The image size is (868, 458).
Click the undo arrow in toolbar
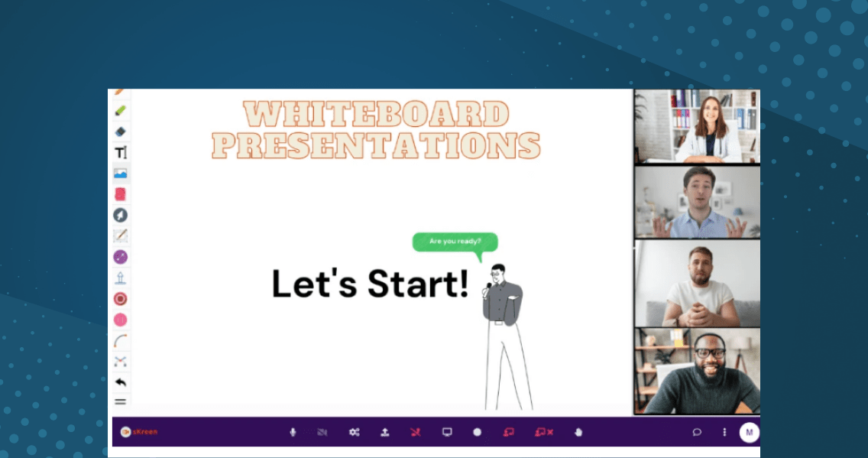(x=121, y=382)
